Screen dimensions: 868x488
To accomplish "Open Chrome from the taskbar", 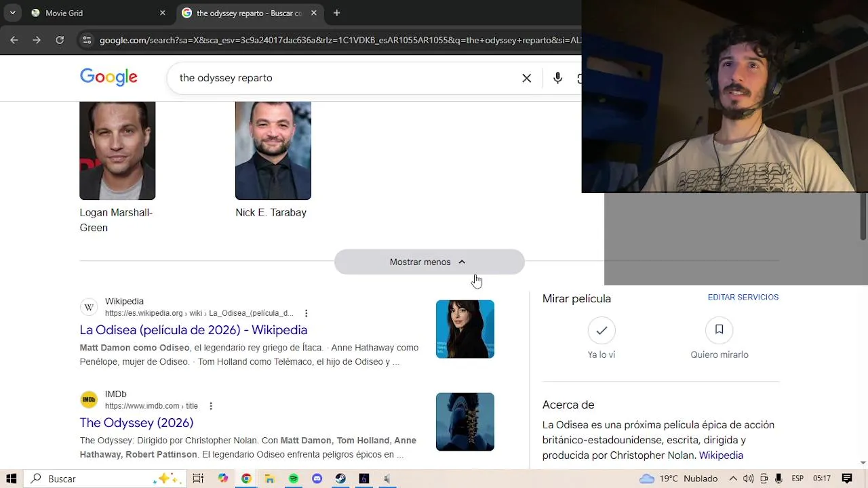I will (246, 479).
